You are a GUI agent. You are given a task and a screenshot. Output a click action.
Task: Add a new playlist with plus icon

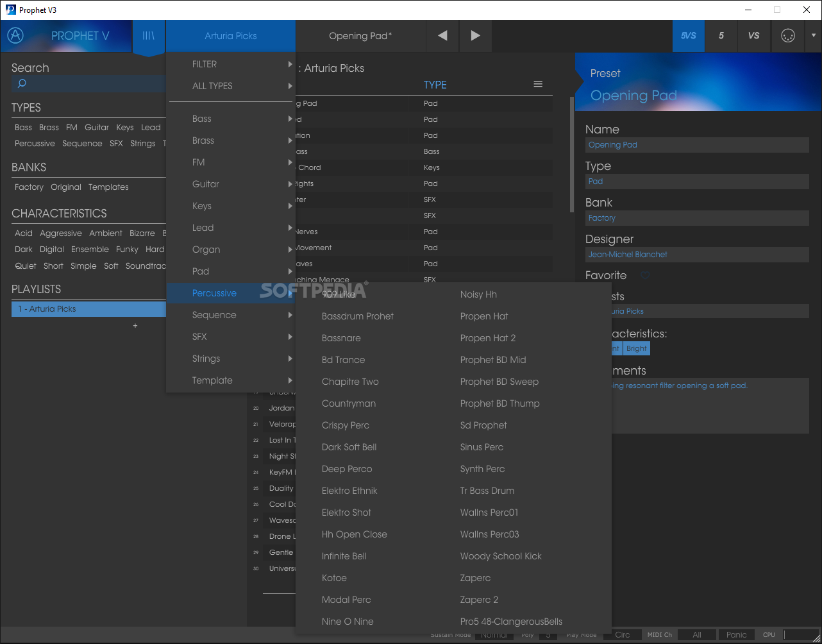pos(135,326)
